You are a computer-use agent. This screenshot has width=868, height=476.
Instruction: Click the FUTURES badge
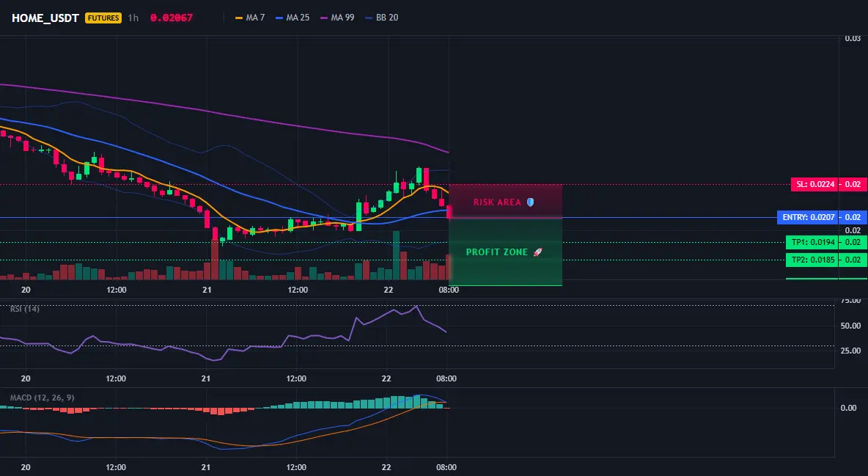pos(103,18)
